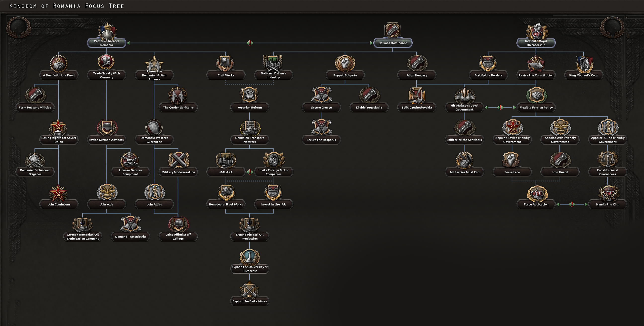Screen dimensions: 644x326
Task: Click the Form Peasant Militias label
Action: point(35,108)
